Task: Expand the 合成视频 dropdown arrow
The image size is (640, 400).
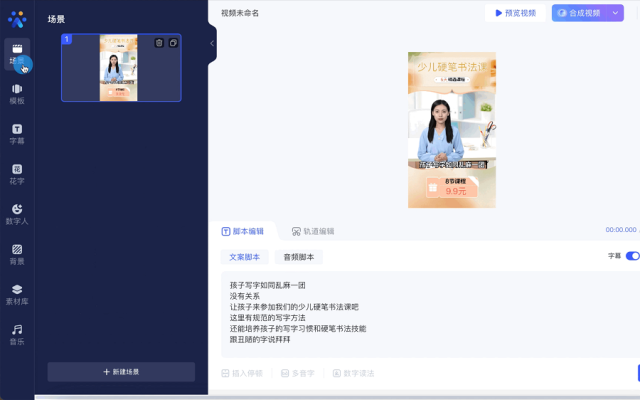Action: coord(616,13)
